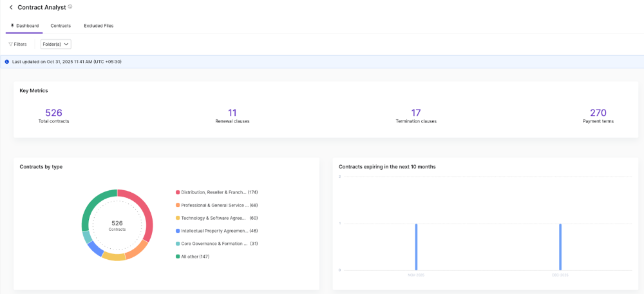Click the pin icon on the Dashboard tab

point(12,26)
